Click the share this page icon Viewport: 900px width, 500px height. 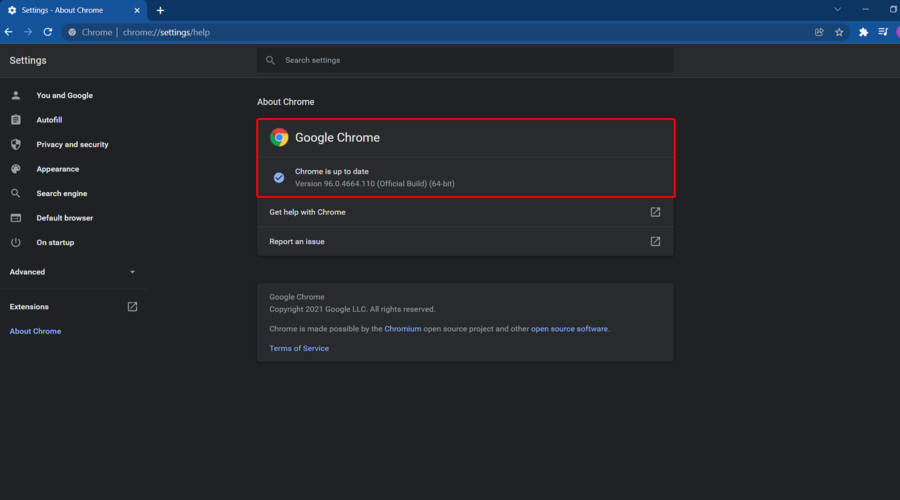pos(819,32)
